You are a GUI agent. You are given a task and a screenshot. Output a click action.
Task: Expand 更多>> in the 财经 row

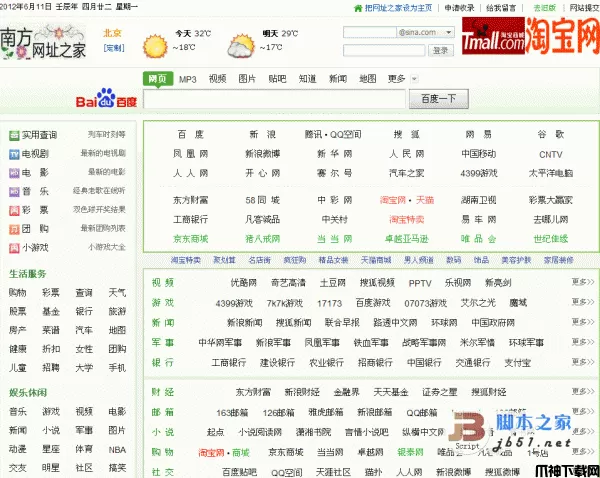[x=583, y=392]
